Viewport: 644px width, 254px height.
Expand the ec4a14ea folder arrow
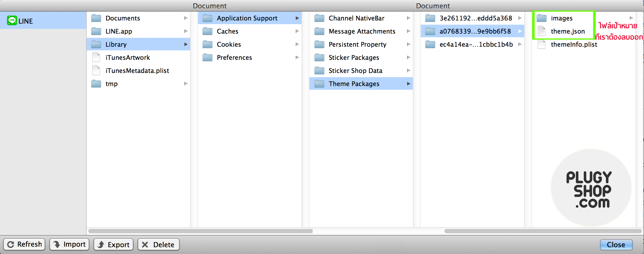point(520,44)
